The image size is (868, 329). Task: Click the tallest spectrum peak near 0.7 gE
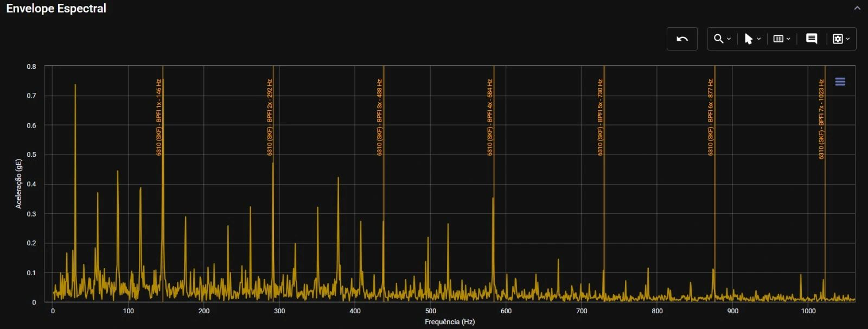pos(75,86)
